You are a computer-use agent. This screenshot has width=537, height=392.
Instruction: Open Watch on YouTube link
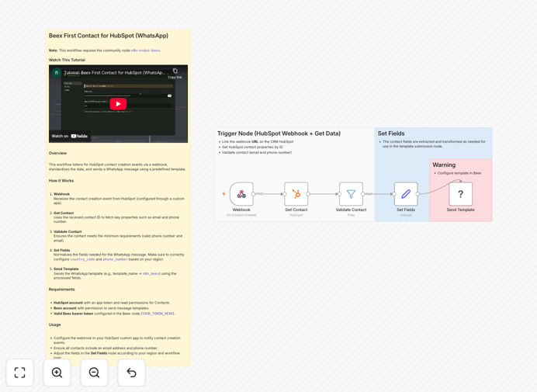tap(70, 136)
